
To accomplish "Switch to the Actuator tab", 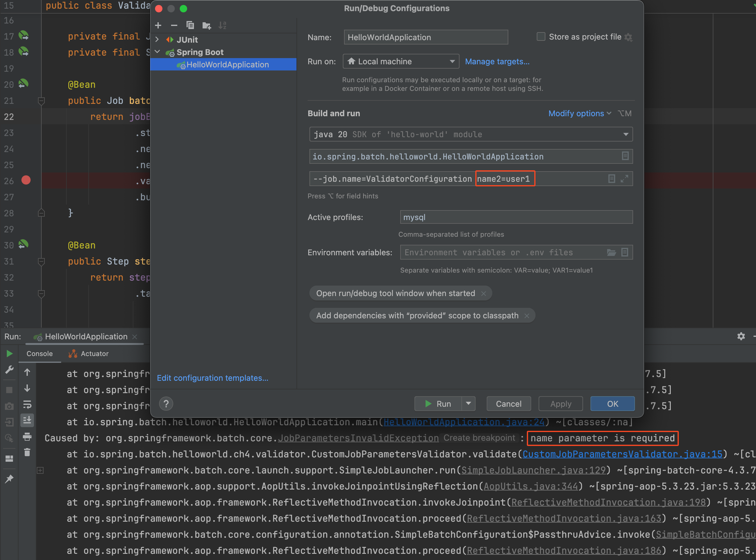I will 89,354.
